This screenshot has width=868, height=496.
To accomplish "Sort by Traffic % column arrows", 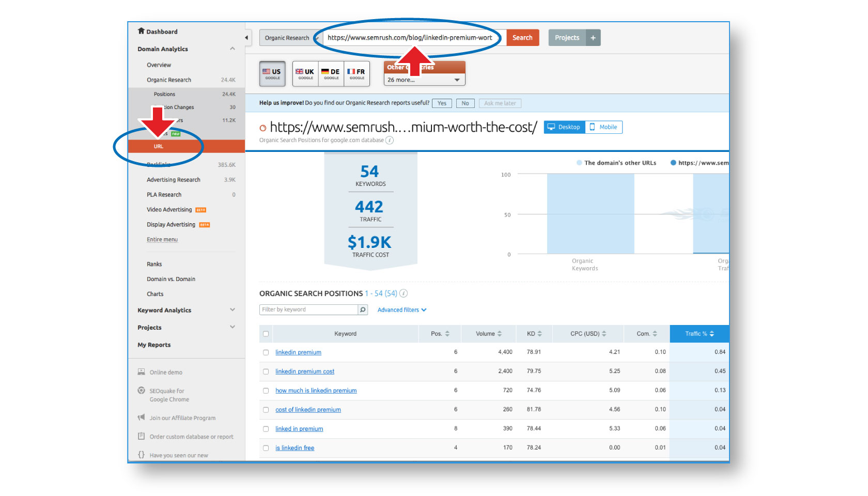I will point(712,334).
